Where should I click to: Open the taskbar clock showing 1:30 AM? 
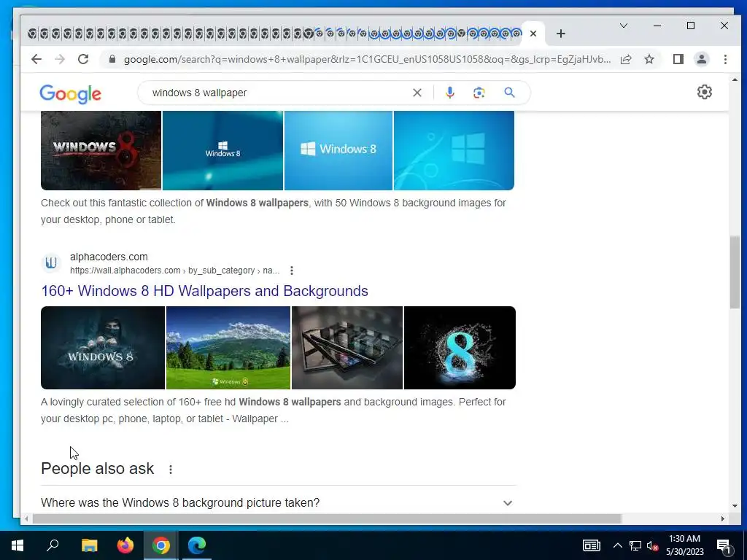pos(684,545)
